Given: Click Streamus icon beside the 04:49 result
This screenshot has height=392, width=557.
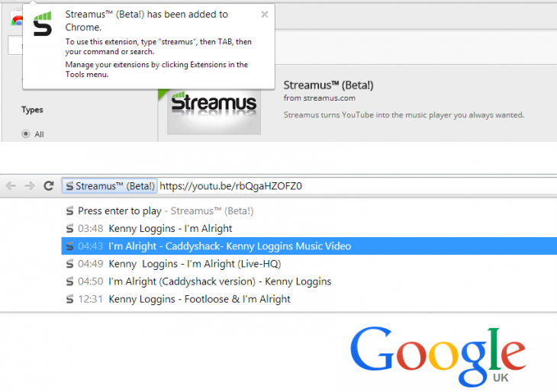Looking at the screenshot, I should [x=69, y=264].
